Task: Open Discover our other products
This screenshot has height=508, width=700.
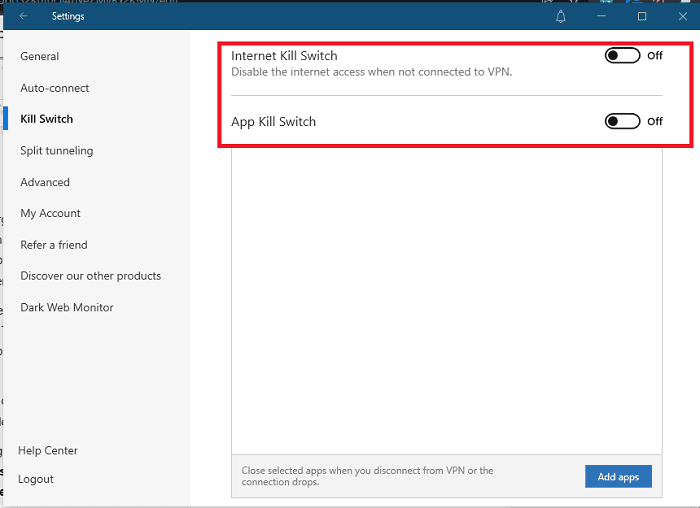Action: 91,276
